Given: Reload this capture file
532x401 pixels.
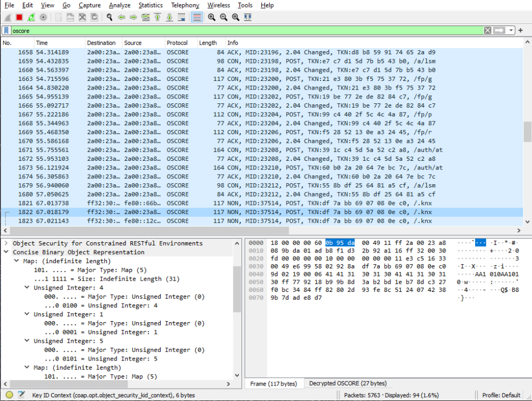Looking at the screenshot, I should click(95, 17).
